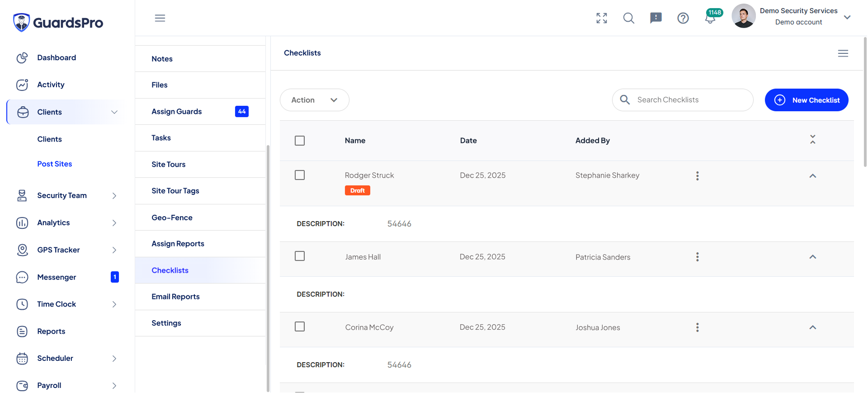This screenshot has height=402, width=868.
Task: Click the help question mark icon
Action: coord(683,18)
